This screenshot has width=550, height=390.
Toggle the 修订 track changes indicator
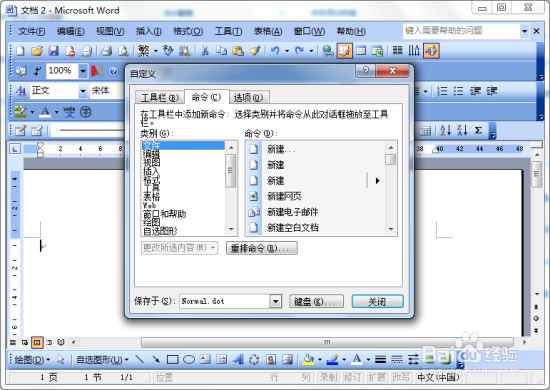352,377
